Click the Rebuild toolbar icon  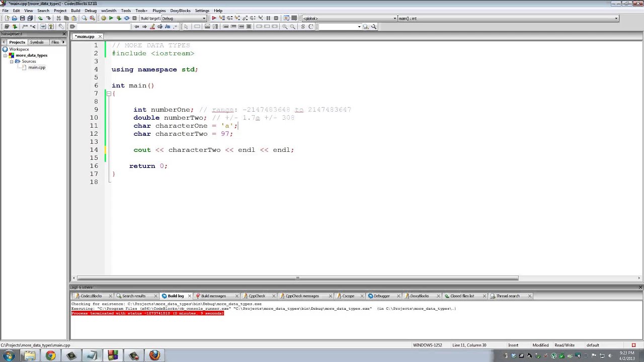[x=126, y=18]
